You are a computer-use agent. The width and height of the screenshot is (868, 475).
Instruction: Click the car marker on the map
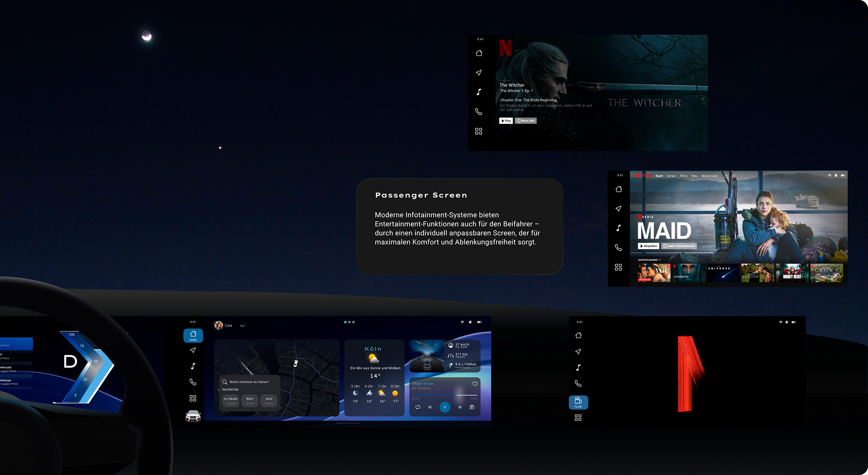296,363
